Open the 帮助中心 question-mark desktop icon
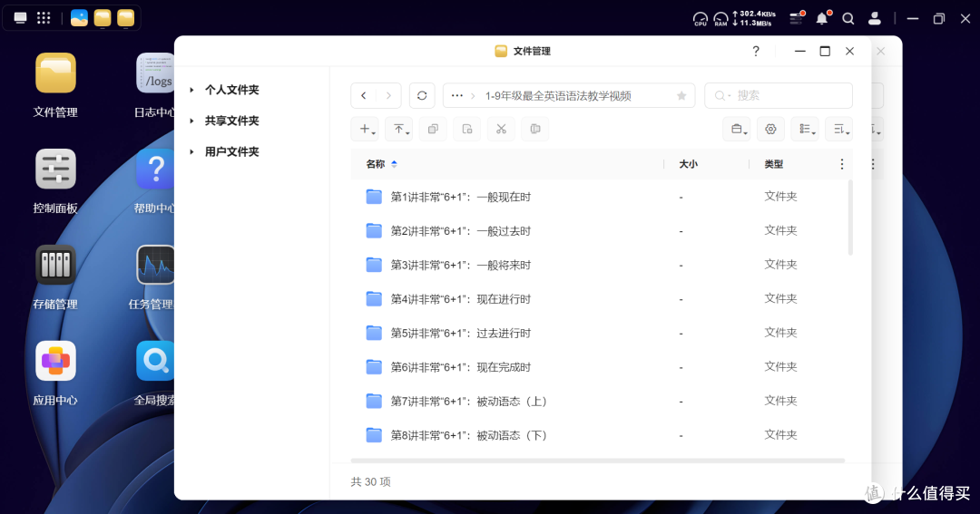The width and height of the screenshot is (980, 514). pos(155,169)
